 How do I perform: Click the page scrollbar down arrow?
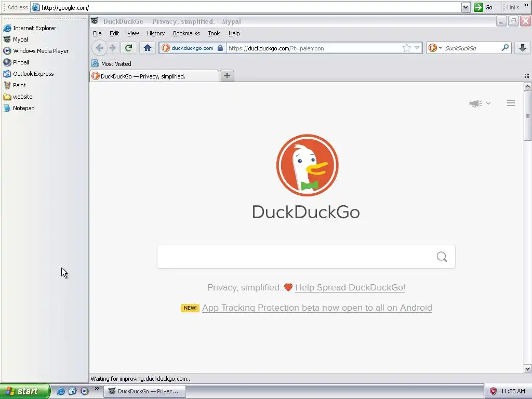point(528,368)
